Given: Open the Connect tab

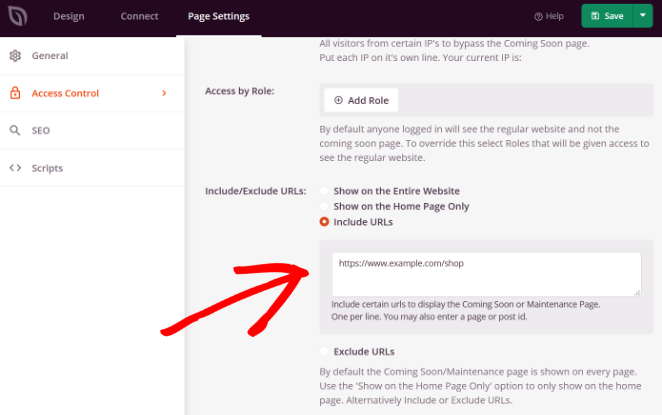Looking at the screenshot, I should coord(139,16).
